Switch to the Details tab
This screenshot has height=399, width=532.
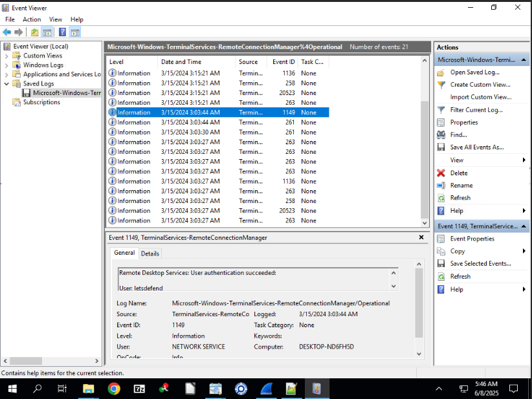pos(150,253)
